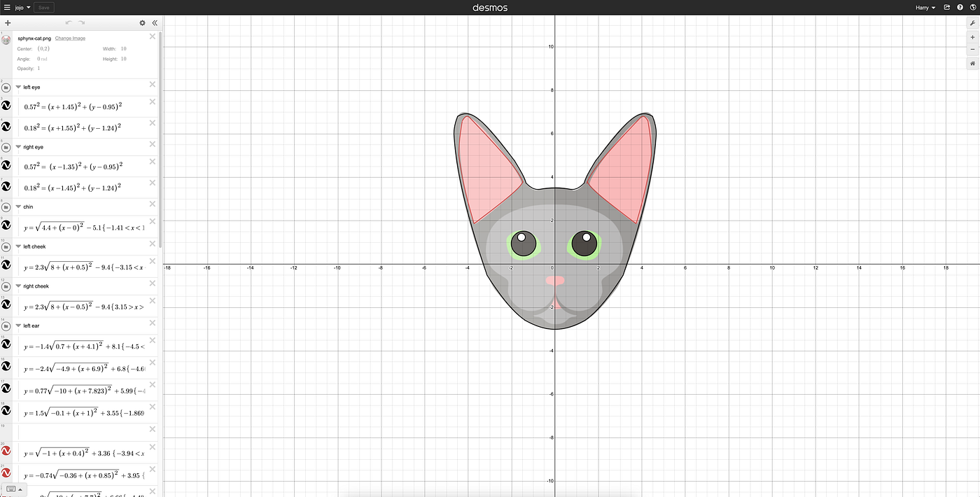Open graph settings with the wrench icon
Screen dimensions: 980x497
click(972, 23)
